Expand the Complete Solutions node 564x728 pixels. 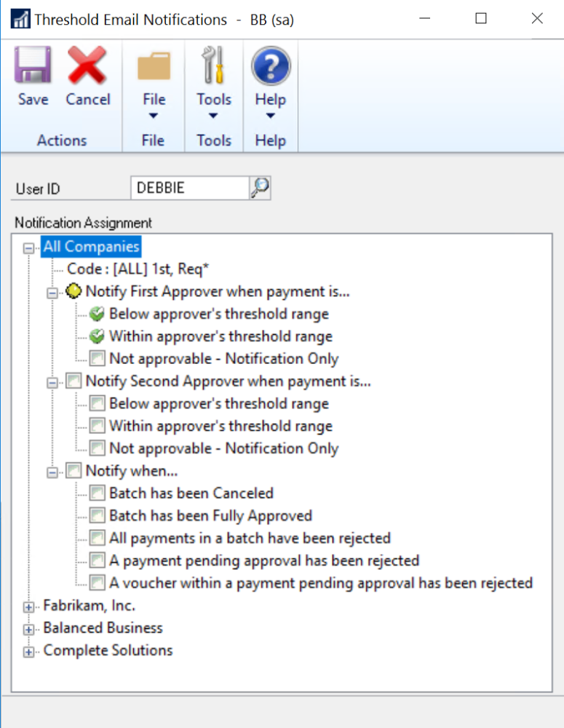click(x=28, y=652)
